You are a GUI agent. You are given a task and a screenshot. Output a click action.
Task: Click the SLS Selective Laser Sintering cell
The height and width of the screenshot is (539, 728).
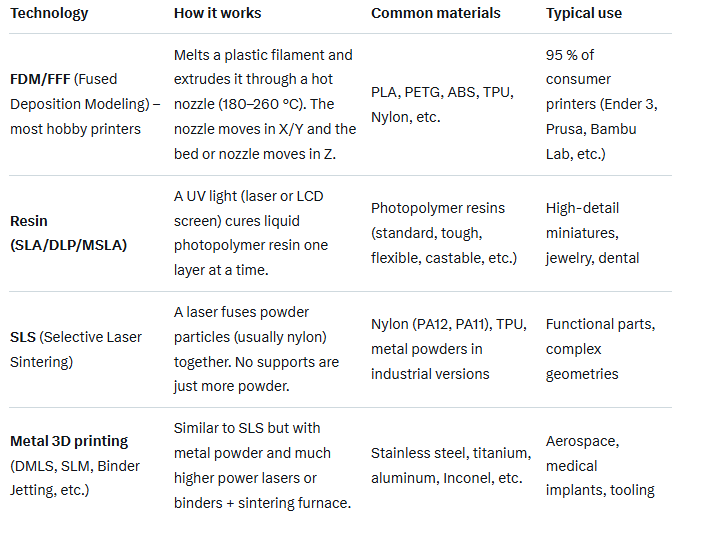pos(76,349)
